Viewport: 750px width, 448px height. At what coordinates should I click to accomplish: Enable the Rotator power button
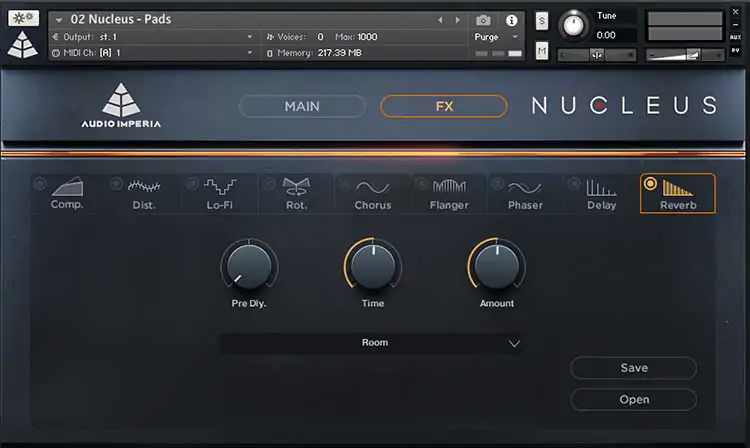(269, 183)
